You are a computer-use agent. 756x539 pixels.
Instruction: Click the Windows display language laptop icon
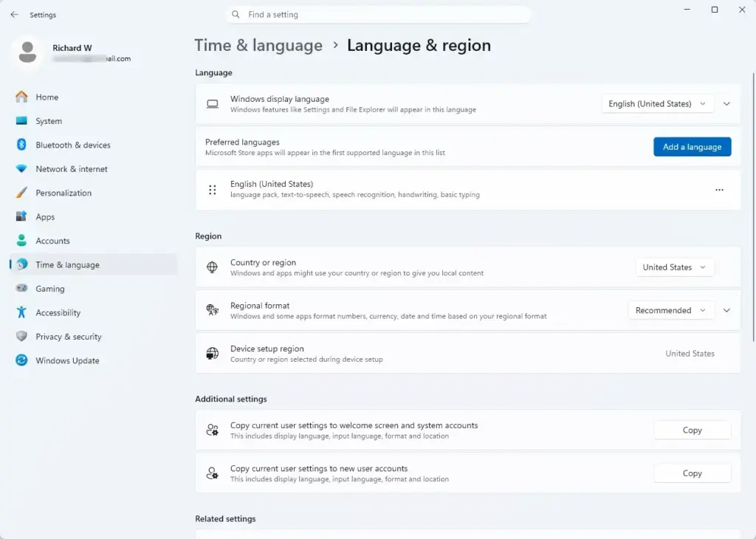[212, 103]
